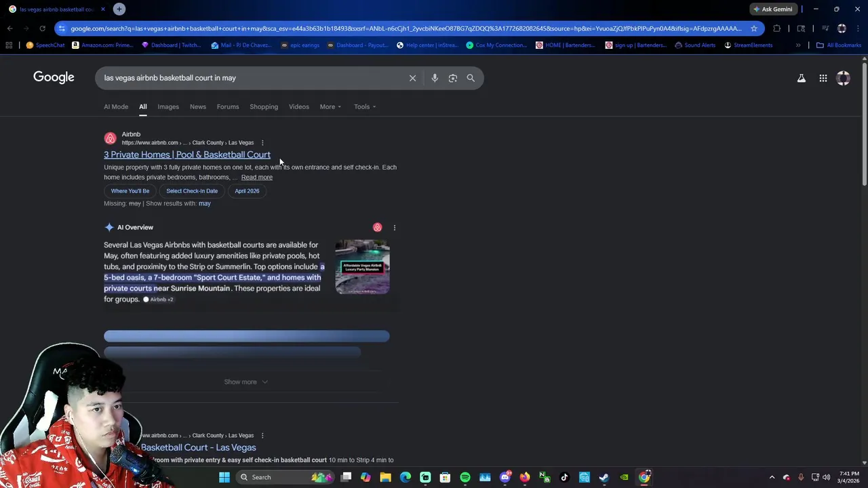Switch to Images results tab
The image size is (868, 488).
[x=168, y=106]
